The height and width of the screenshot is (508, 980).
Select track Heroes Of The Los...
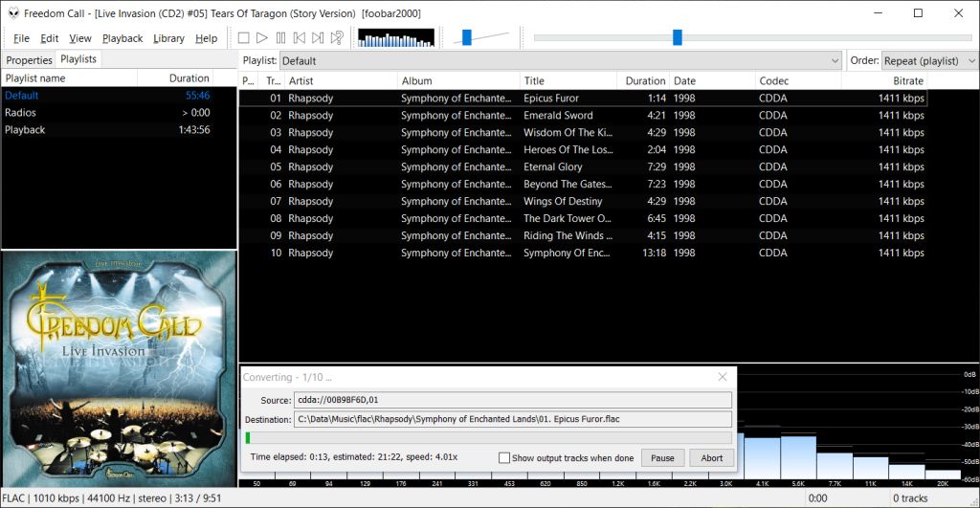(x=583, y=150)
